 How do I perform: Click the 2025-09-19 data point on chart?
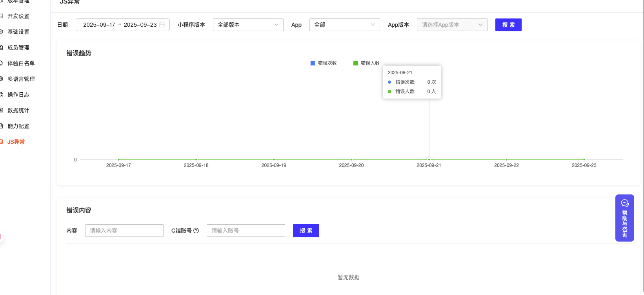274,159
